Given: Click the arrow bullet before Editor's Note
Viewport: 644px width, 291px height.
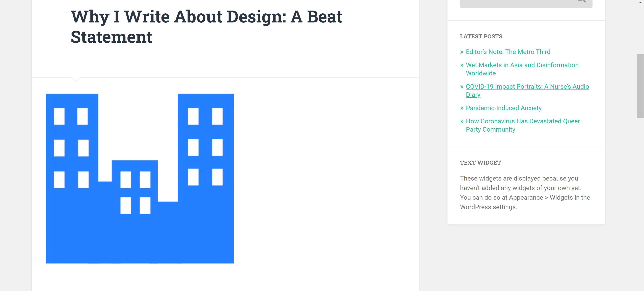Looking at the screenshot, I should pyautogui.click(x=462, y=52).
